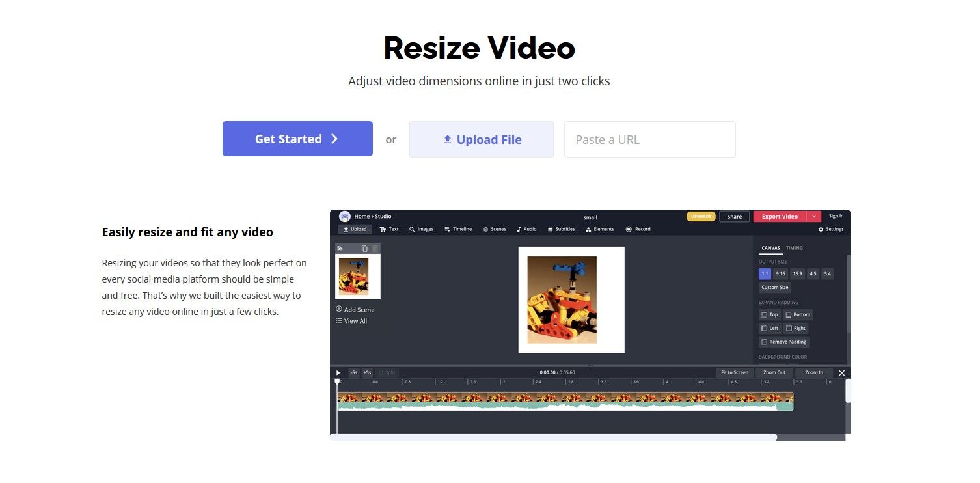Select the 5s scene thumbnail
The height and width of the screenshot is (483, 980).
coord(357,277)
